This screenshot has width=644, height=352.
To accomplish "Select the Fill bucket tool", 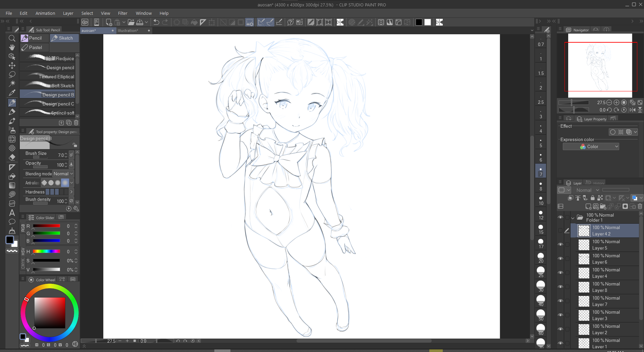I will click(12, 176).
